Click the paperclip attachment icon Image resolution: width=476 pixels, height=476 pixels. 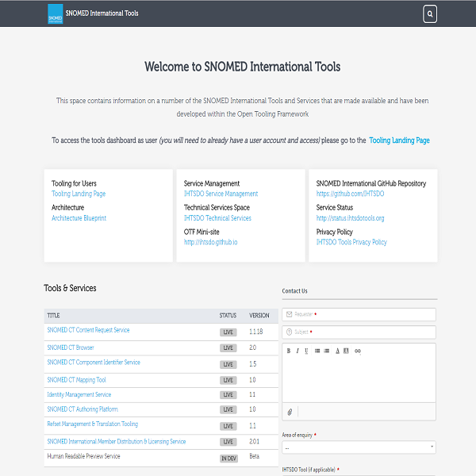[290, 412]
